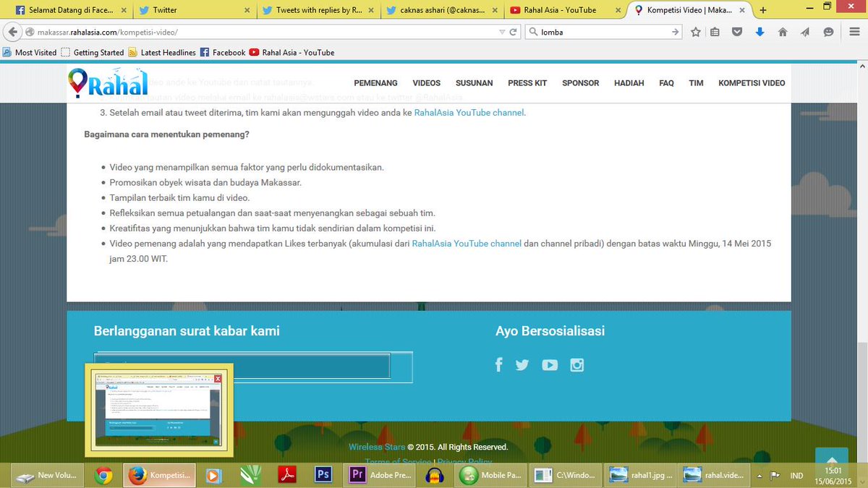
Task: Open a new tab with plus button
Action: [x=763, y=10]
